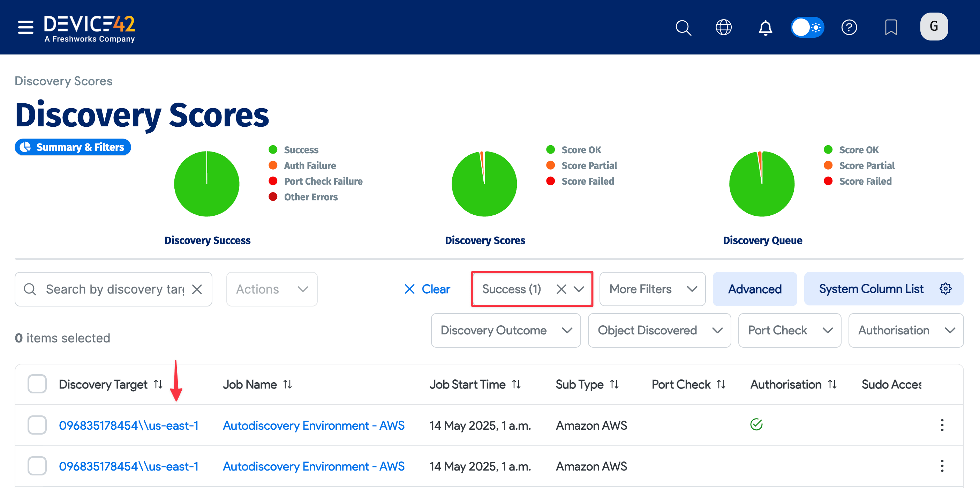Open global search using the magnifier icon
Viewport: 980px width, 488px height.
click(683, 28)
